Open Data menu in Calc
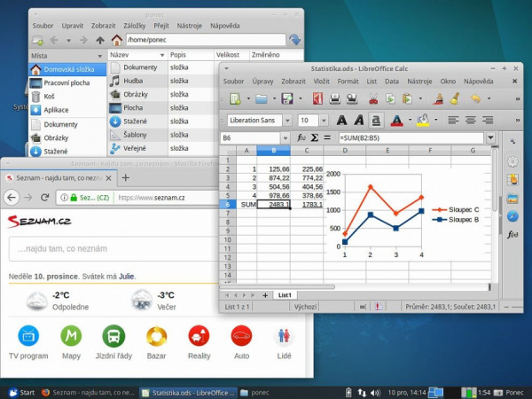The height and width of the screenshot is (399, 532). coord(392,82)
